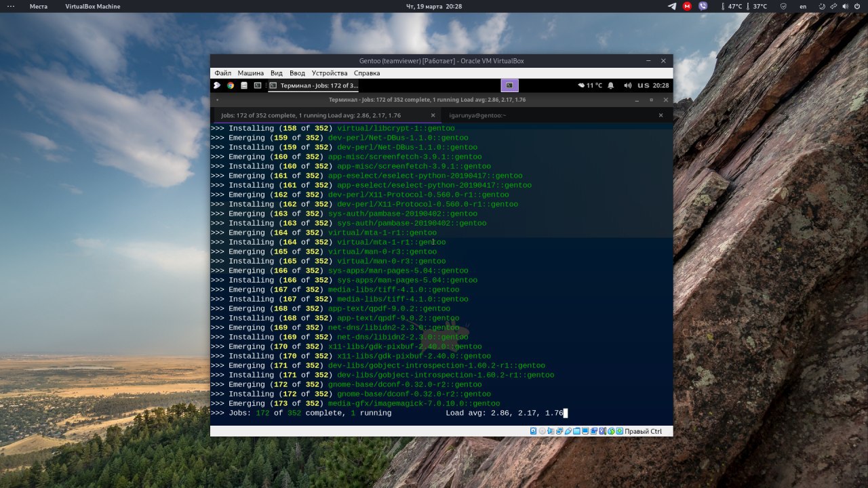Click the 37°C temperature indicator
Image resolution: width=868 pixels, height=488 pixels.
[756, 6]
